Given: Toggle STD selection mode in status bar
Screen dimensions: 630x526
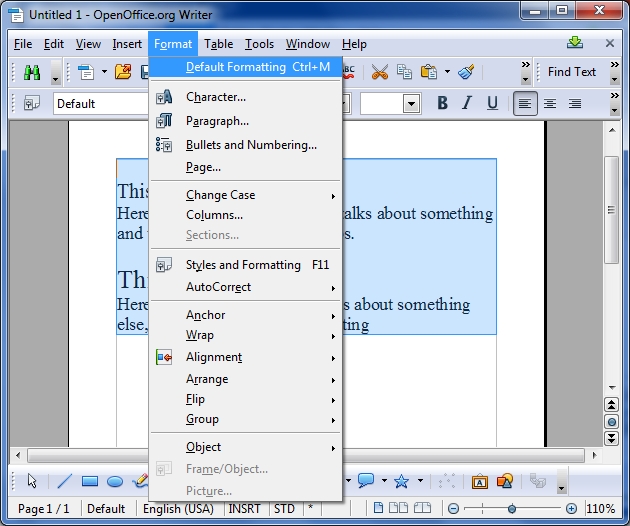Looking at the screenshot, I should (x=284, y=509).
